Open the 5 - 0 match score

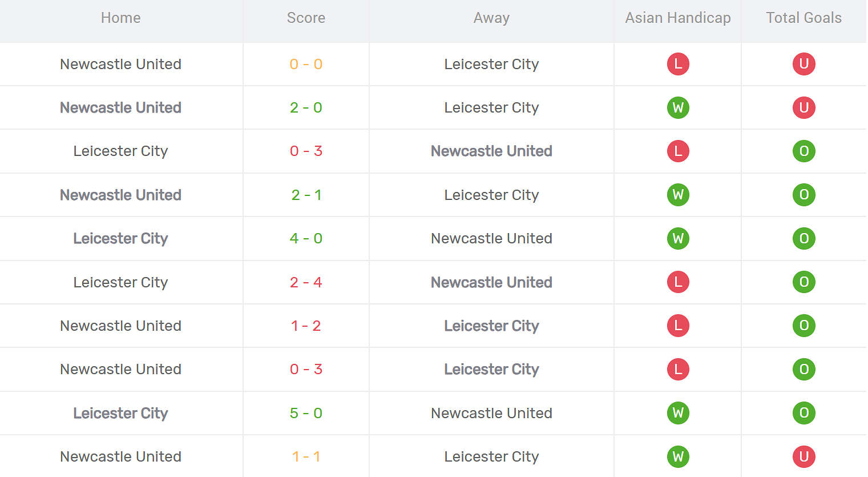[306, 413]
